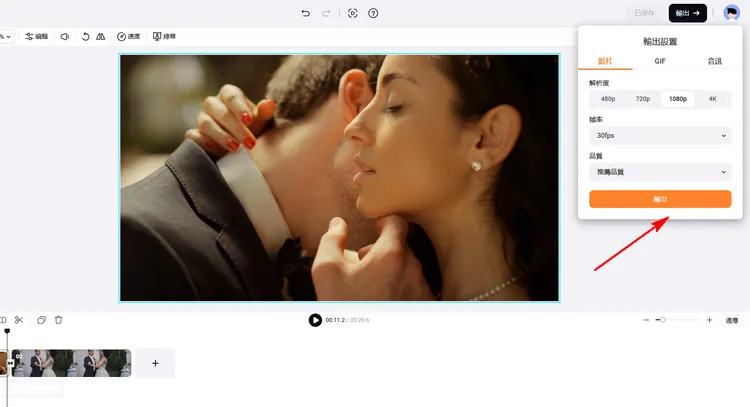Open the quality dropdown
The height and width of the screenshot is (407, 750).
point(660,172)
